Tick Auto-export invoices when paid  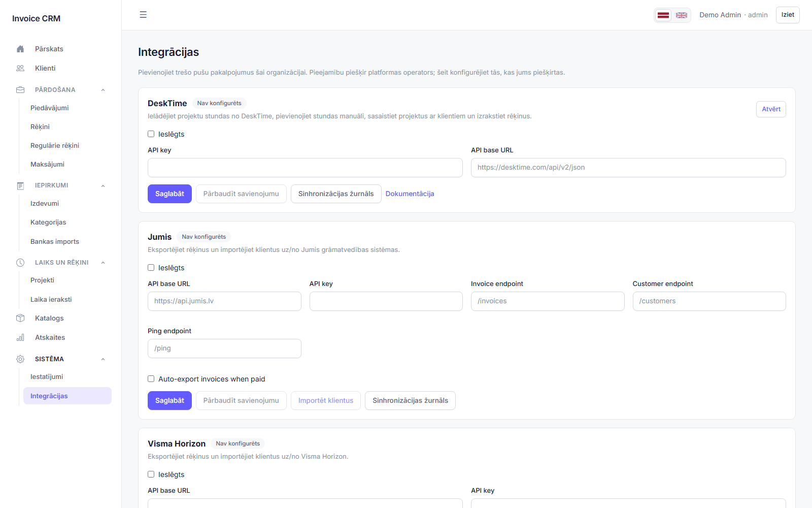click(151, 379)
